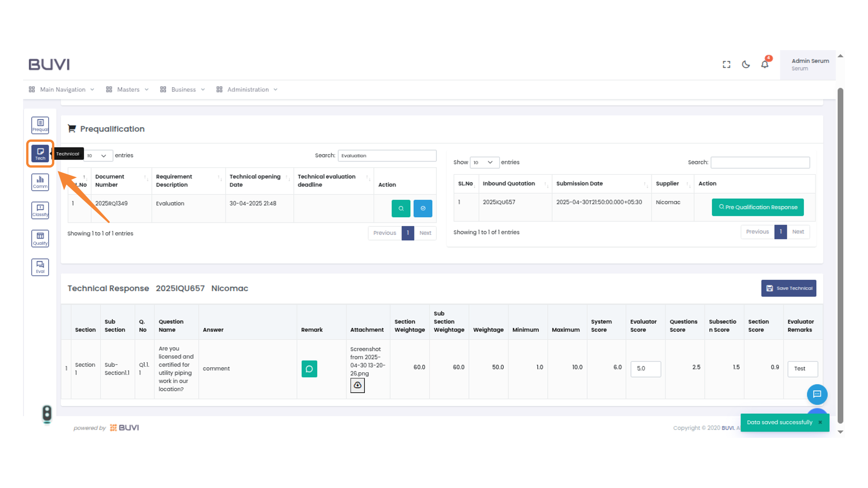Open green remark comment icon
The height and width of the screenshot is (488, 868).
pyautogui.click(x=309, y=369)
